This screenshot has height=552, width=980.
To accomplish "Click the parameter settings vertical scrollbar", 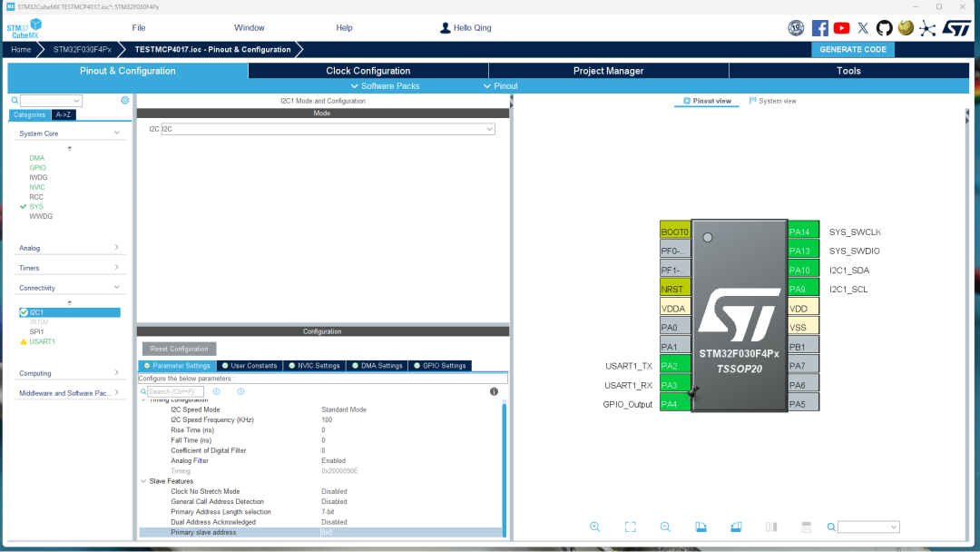I will click(x=504, y=468).
